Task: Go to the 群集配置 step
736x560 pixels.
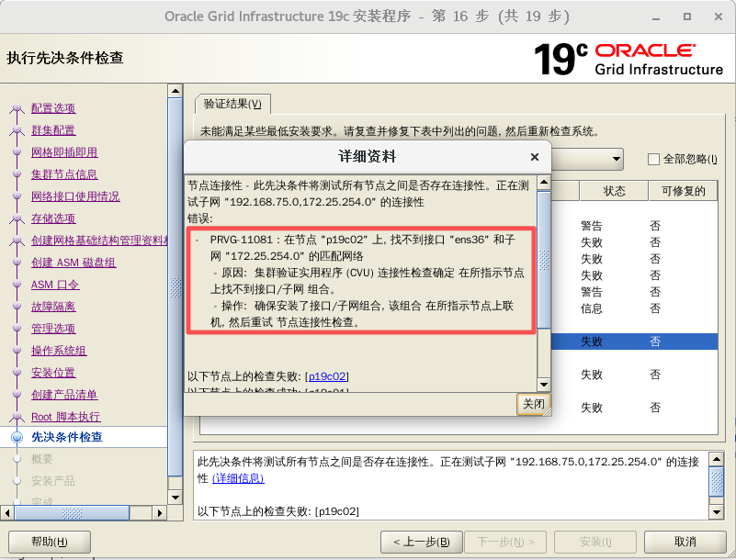Action: [53, 130]
